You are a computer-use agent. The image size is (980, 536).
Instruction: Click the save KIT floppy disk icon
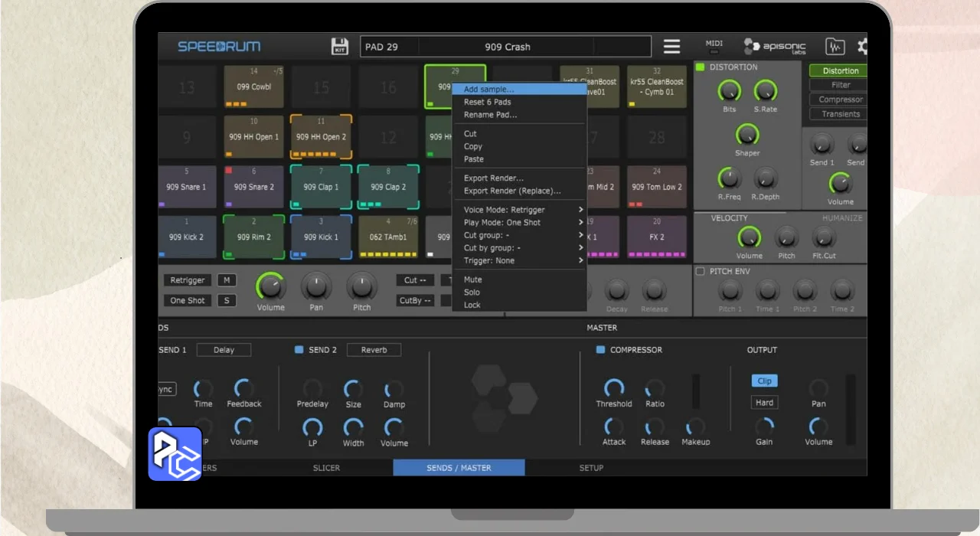point(339,46)
